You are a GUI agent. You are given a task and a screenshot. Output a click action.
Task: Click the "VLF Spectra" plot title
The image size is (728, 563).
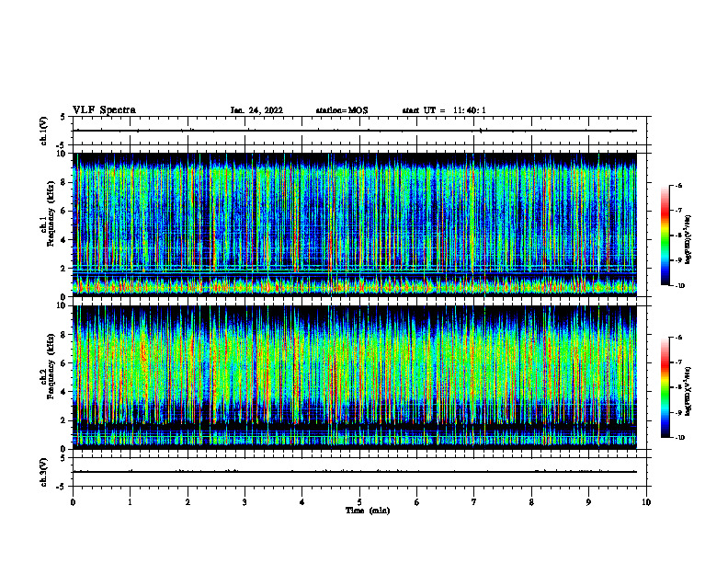(x=104, y=110)
